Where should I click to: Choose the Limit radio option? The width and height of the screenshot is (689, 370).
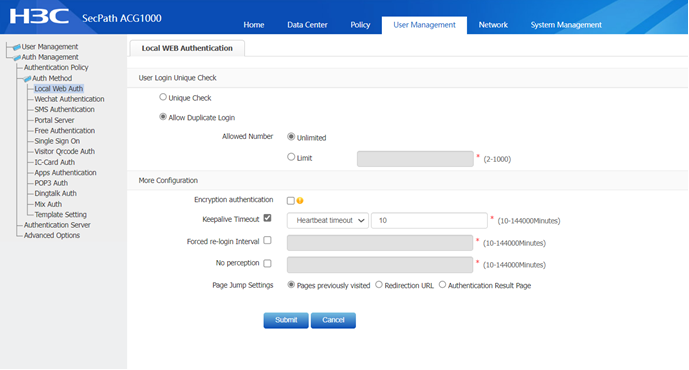pyautogui.click(x=291, y=157)
